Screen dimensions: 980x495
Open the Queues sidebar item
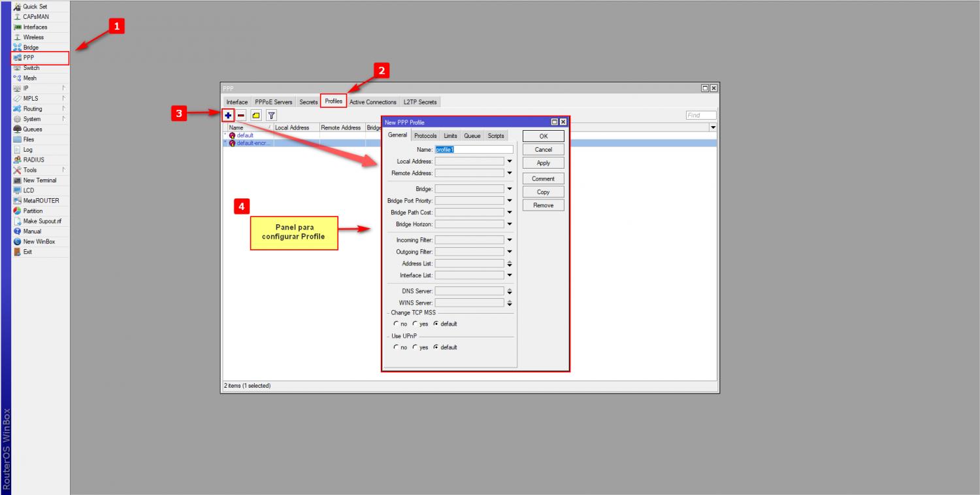point(33,129)
